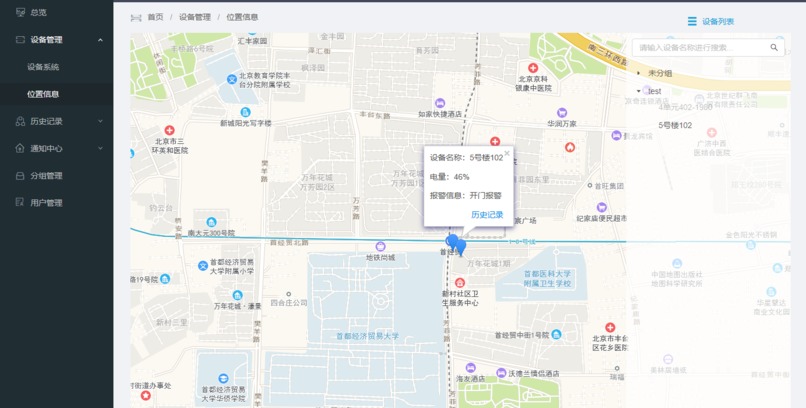This screenshot has height=408, width=806.
Task: Click 首都医科大学附属卫生学校 map label
Action: (x=547, y=279)
